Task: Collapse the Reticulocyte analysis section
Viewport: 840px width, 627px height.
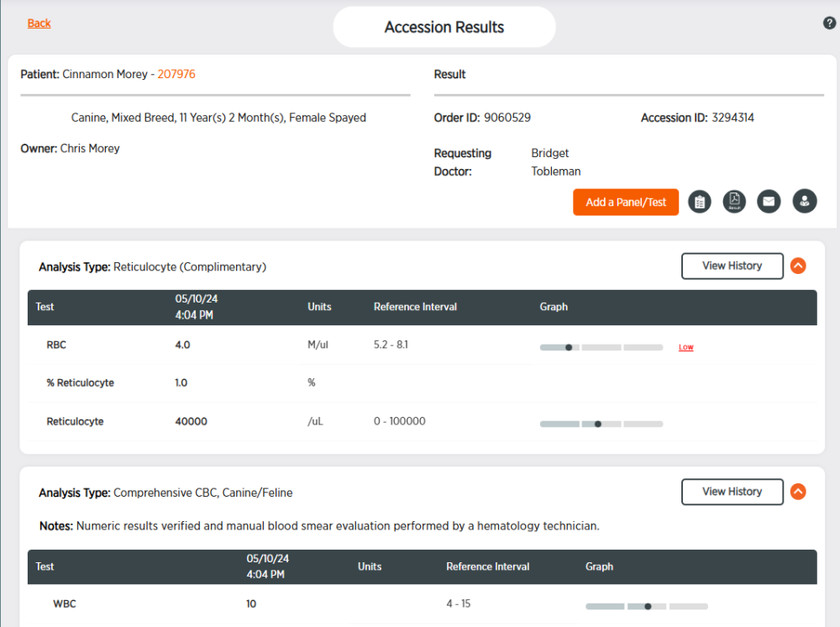Action: [x=798, y=266]
